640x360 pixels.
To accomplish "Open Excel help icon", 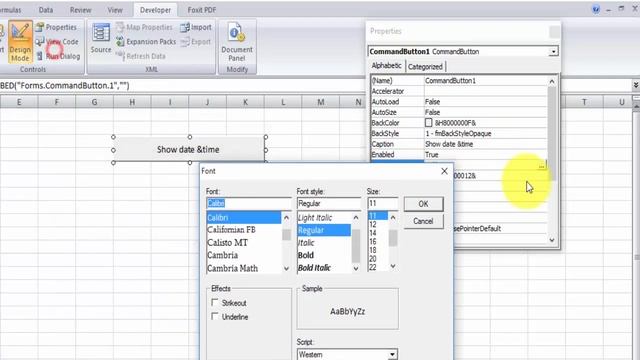I will (596, 9).
